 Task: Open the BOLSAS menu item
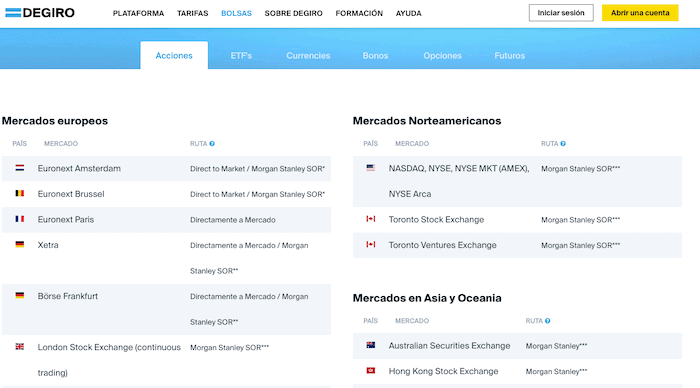pos(236,13)
